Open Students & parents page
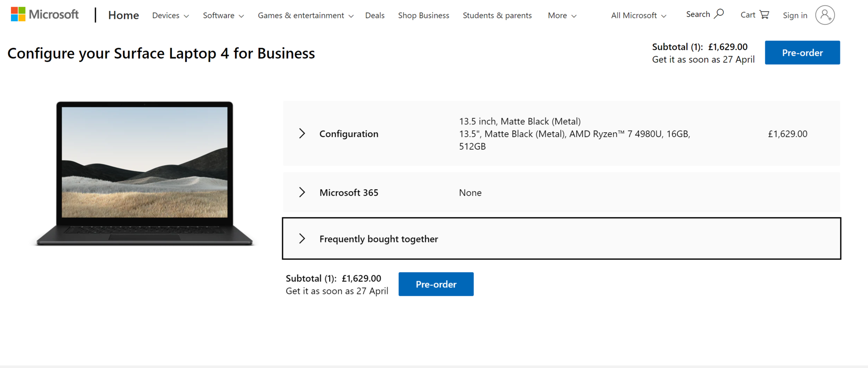This screenshot has width=868, height=368. 497,15
